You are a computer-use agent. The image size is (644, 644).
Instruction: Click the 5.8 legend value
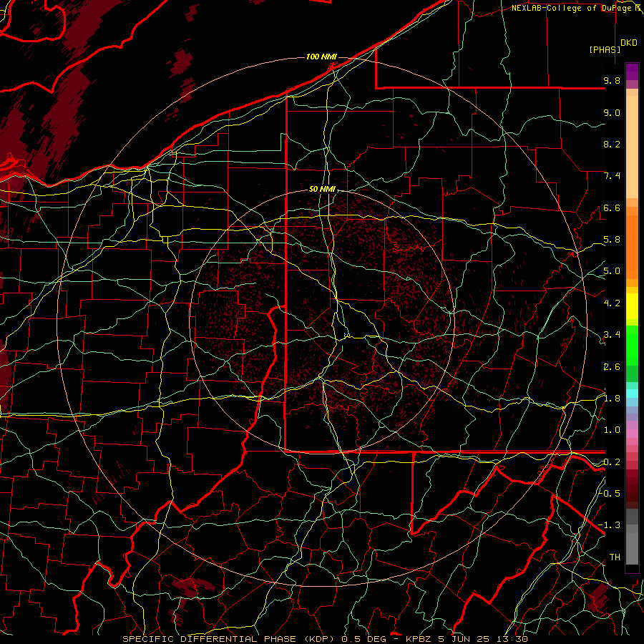pyautogui.click(x=612, y=240)
